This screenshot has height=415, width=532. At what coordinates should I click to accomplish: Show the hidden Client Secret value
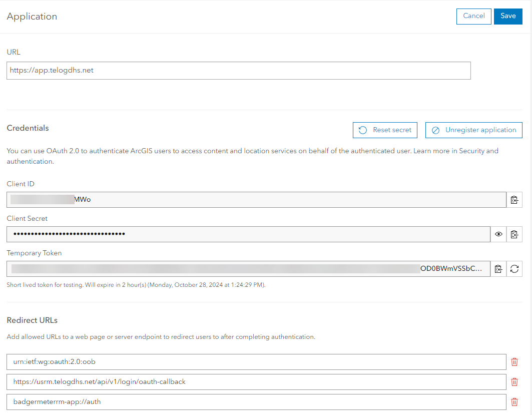[498, 234]
